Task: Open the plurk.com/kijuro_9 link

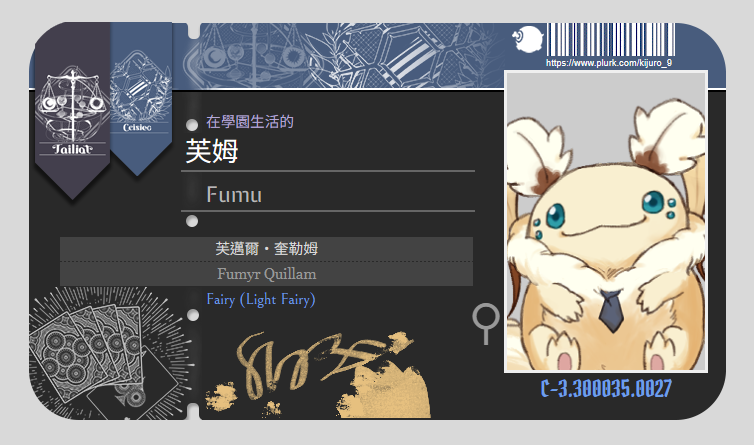Action: [609, 63]
